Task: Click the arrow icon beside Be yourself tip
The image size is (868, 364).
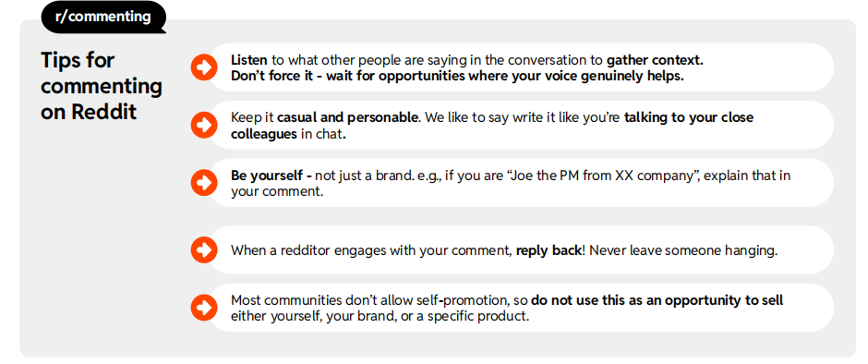Action: coord(204,183)
